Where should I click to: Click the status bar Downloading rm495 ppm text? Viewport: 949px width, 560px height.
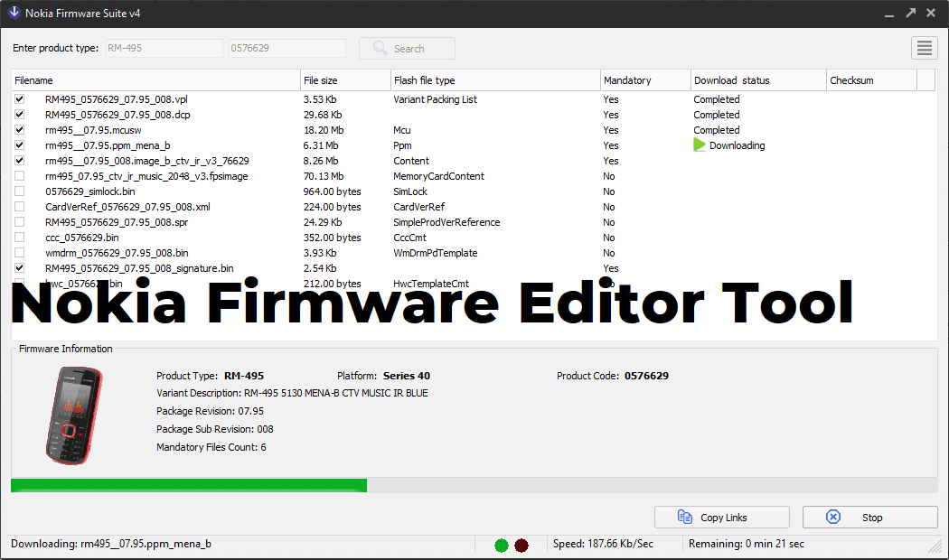(111, 544)
